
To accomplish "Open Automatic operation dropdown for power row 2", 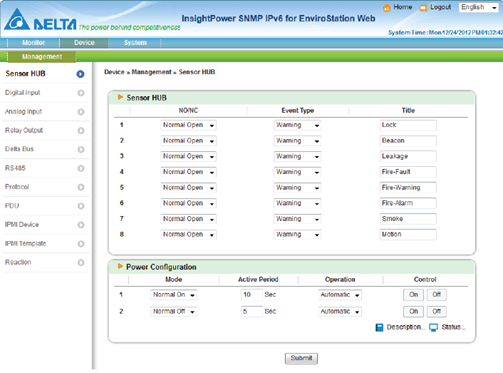I will pyautogui.click(x=340, y=311).
